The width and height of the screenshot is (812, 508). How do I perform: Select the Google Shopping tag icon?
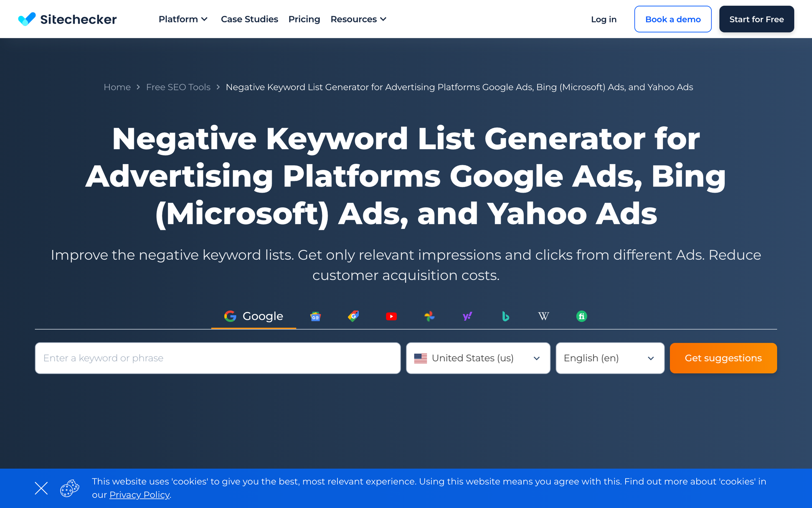pos(353,316)
